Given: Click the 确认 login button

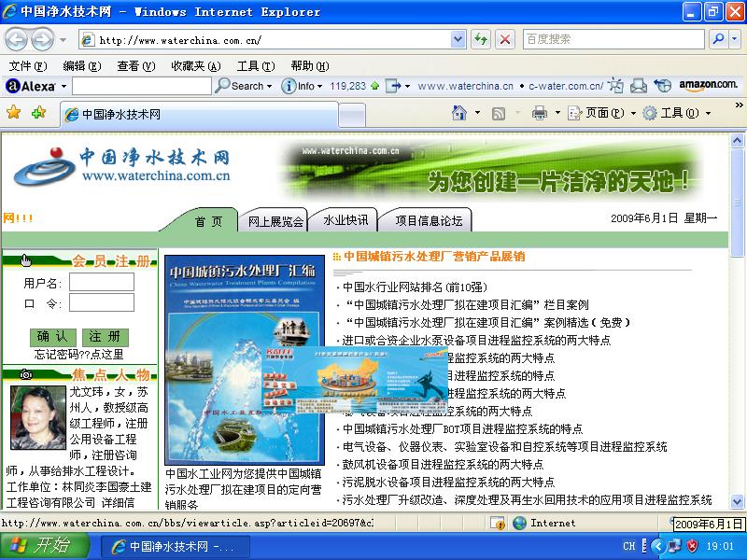Looking at the screenshot, I should pyautogui.click(x=52, y=337).
